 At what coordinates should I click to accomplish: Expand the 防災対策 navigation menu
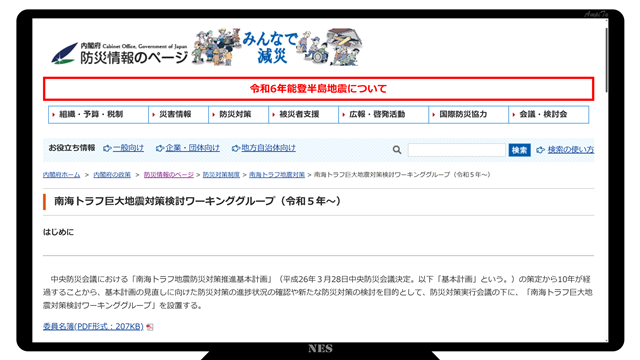coord(238,114)
